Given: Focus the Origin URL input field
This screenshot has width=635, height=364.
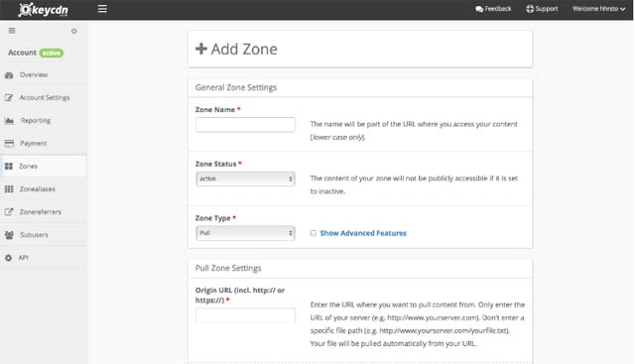Looking at the screenshot, I should coord(245,315).
